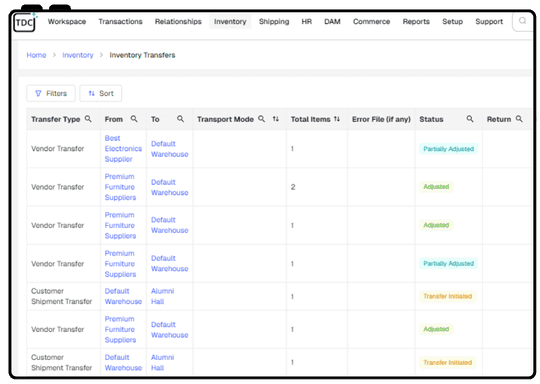Open Premium Furniture Suppliers link in 2-item row

(120, 187)
